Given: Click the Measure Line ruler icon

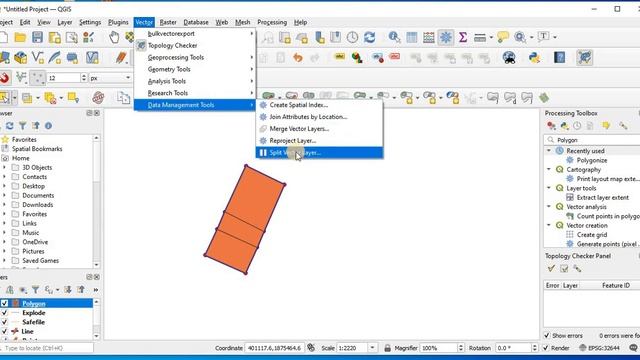Looking at the screenshot, I should [x=480, y=38].
